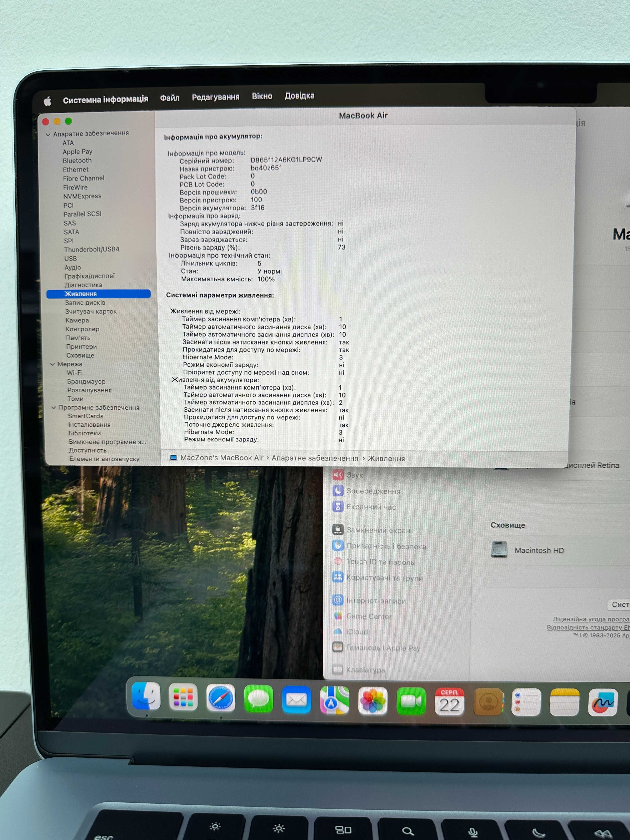630x840 pixels.
Task: Click Клавіатура icon in Settings
Action: click(x=337, y=670)
